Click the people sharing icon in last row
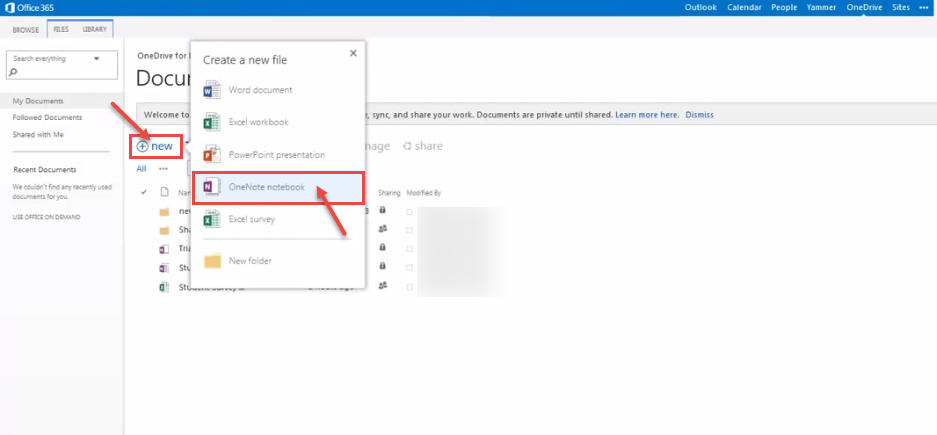The image size is (937, 435). tap(383, 285)
